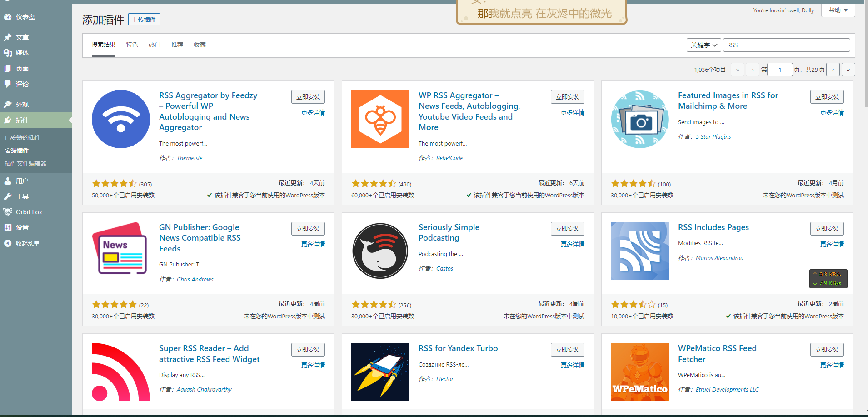Install Super RSS Reader with 立即安装

click(308, 350)
